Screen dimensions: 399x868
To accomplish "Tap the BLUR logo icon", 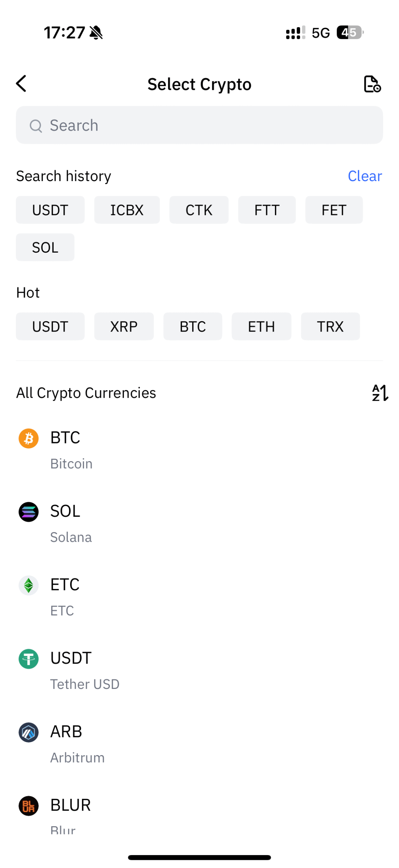I will pyautogui.click(x=28, y=806).
